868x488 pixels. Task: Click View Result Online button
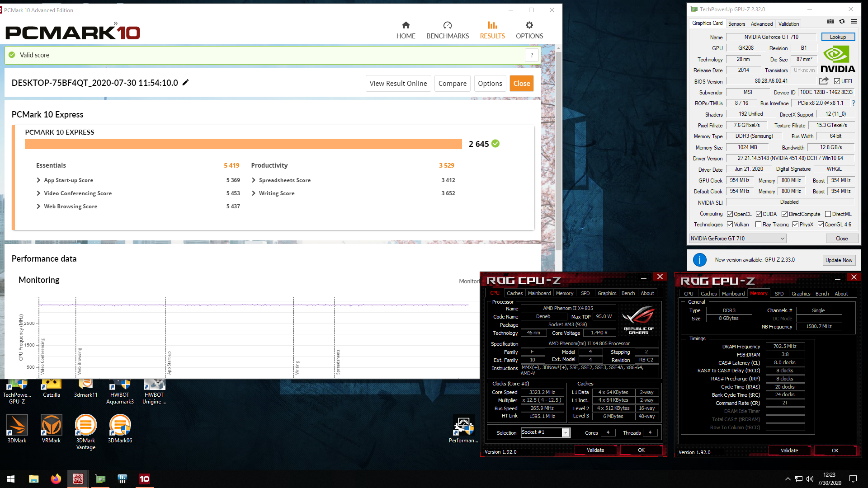[398, 84]
